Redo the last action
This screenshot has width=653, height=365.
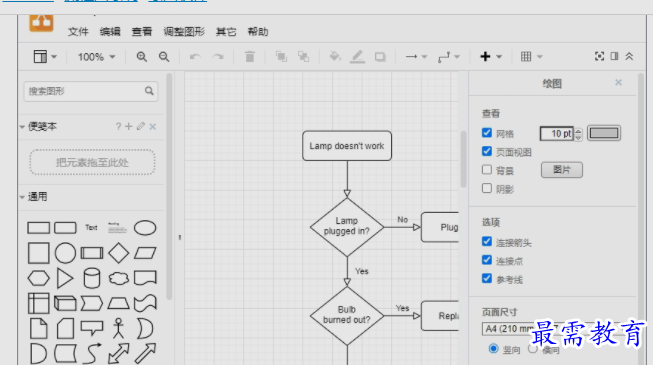click(218, 57)
